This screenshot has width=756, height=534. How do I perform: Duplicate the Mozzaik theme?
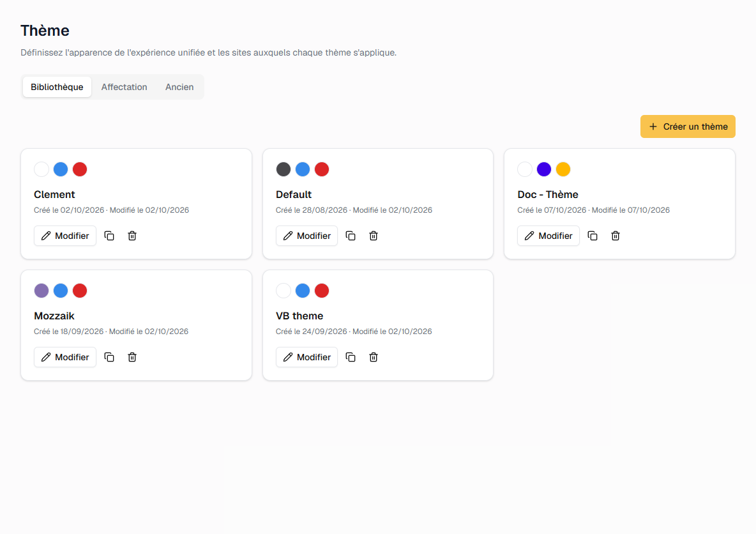[x=109, y=357]
